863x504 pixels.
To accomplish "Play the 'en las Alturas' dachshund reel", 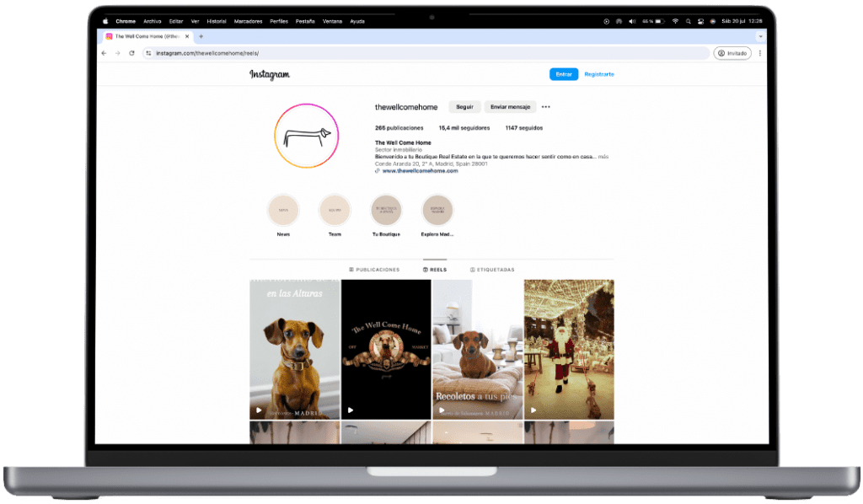I will 295,350.
